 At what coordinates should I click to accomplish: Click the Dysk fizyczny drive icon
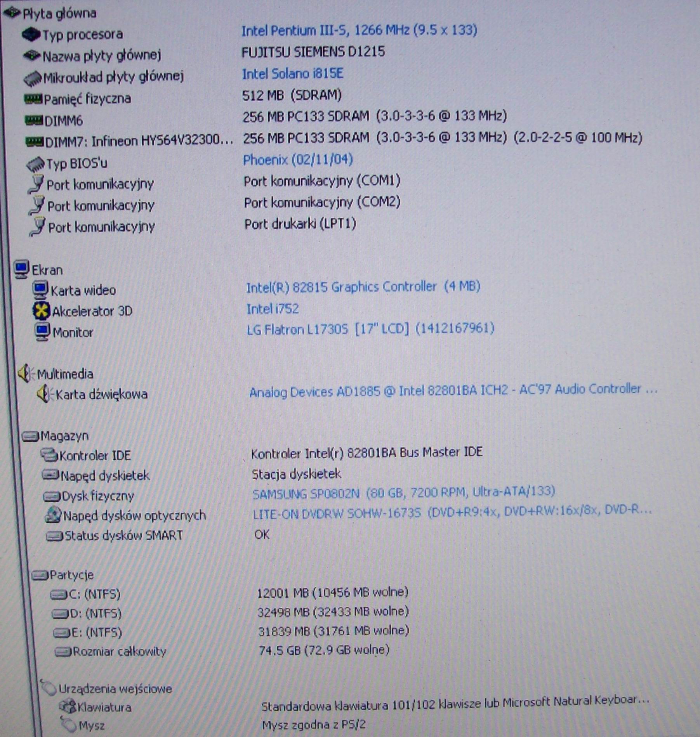52,496
